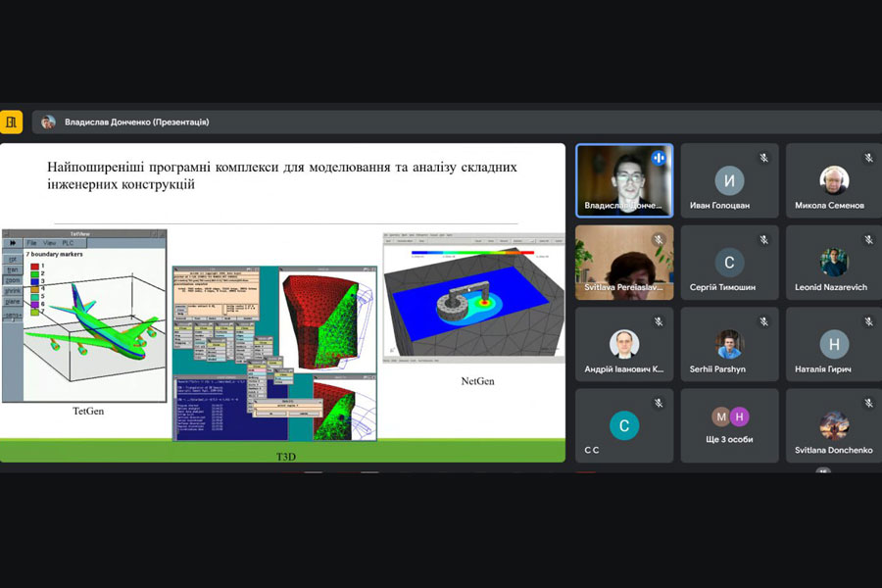The width and height of the screenshot is (882, 588).
Task: Click the Иван Голоцван name label
Action: pyautogui.click(x=719, y=206)
